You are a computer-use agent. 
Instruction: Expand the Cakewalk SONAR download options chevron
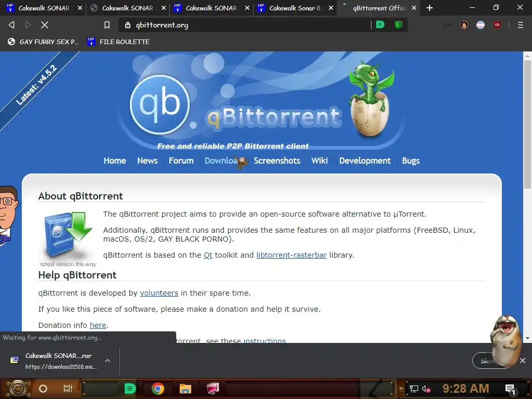point(107,361)
